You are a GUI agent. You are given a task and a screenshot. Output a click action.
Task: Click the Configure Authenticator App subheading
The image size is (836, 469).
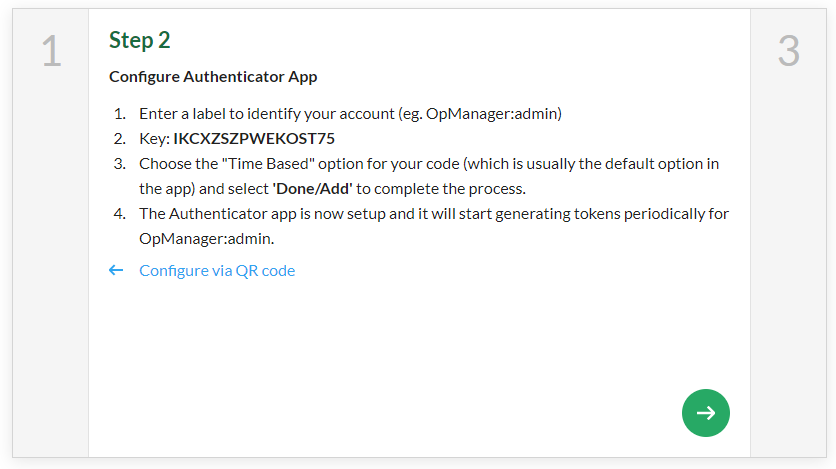[x=213, y=76]
